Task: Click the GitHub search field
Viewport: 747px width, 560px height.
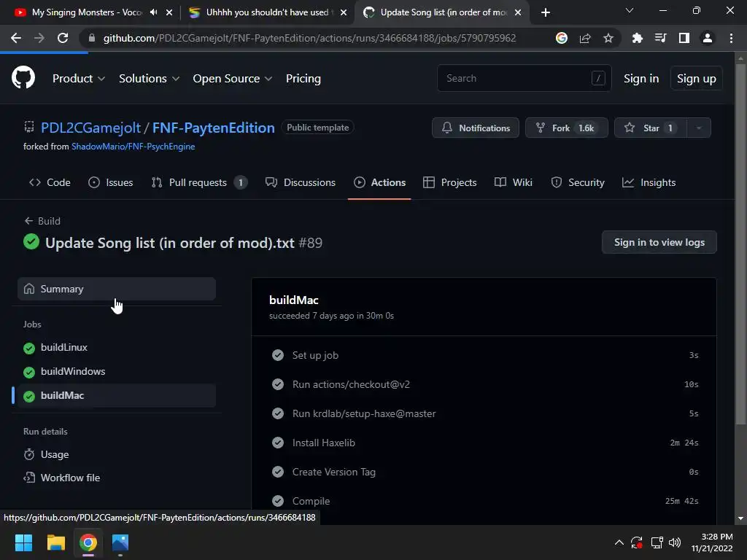Action: point(524,78)
